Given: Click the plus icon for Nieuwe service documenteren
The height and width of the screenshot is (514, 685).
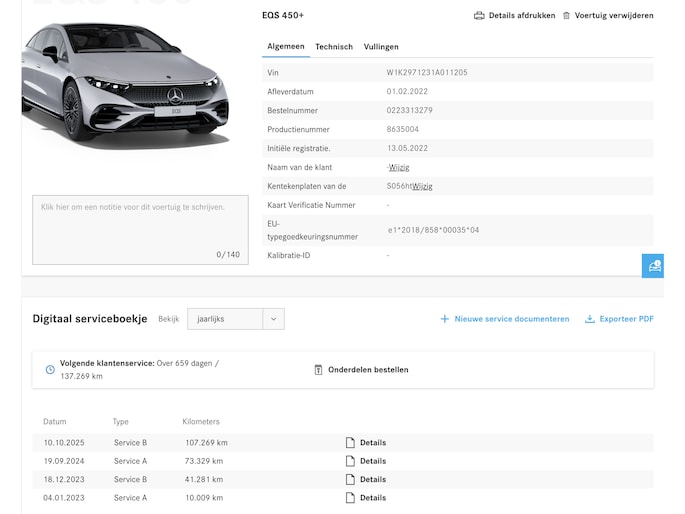Looking at the screenshot, I should pyautogui.click(x=445, y=319).
